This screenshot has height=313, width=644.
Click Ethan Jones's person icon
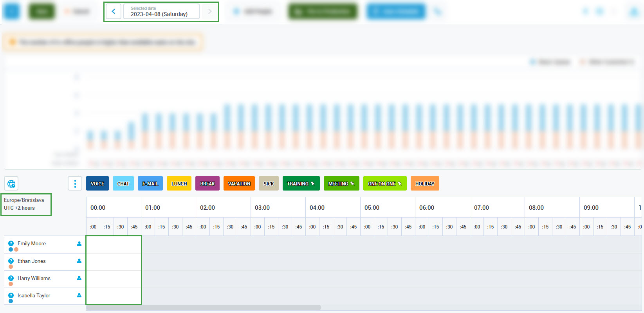point(79,261)
